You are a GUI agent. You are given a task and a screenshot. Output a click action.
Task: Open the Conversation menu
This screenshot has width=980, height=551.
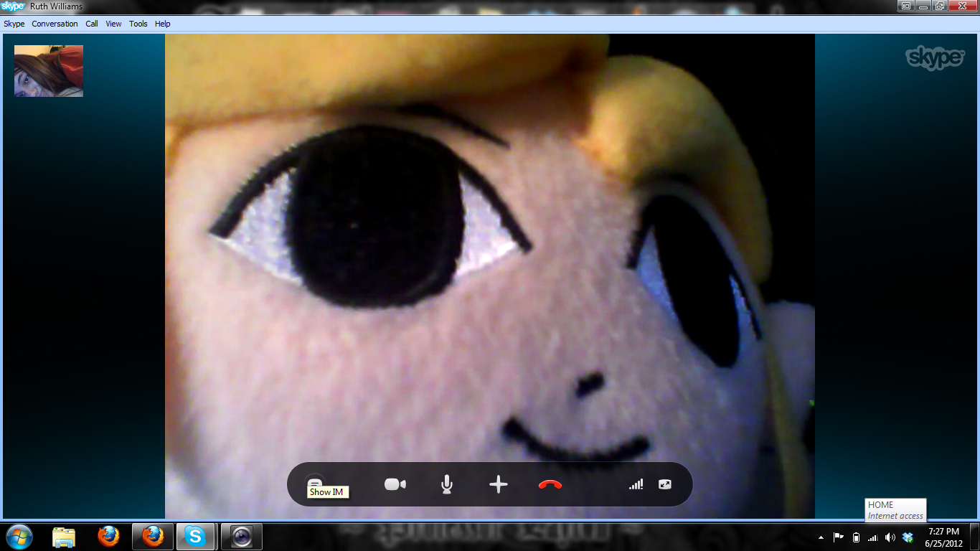pos(55,24)
